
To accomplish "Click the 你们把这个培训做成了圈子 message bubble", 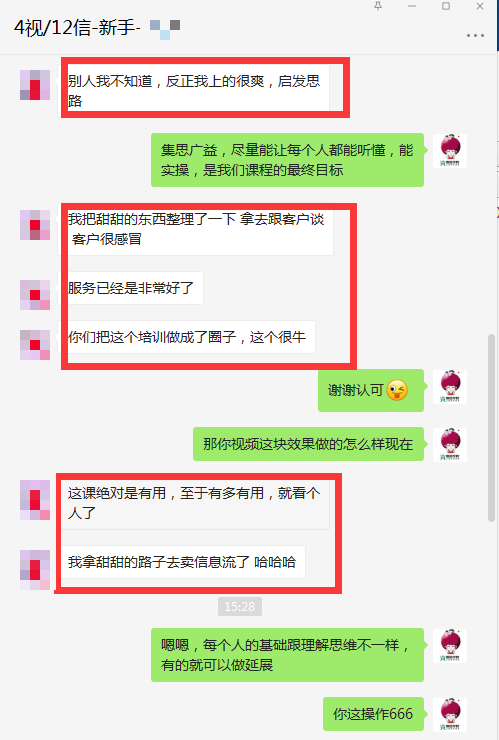I will tap(187, 337).
